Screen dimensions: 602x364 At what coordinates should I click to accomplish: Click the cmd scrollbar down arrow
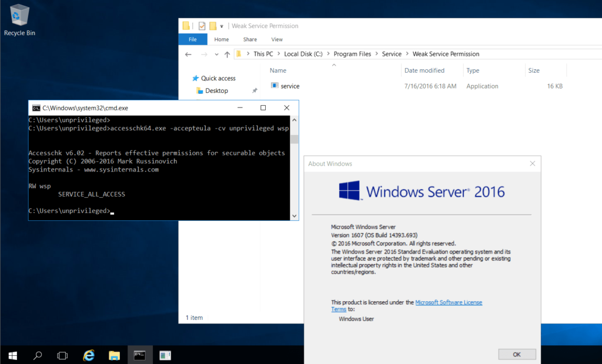pos(294,216)
